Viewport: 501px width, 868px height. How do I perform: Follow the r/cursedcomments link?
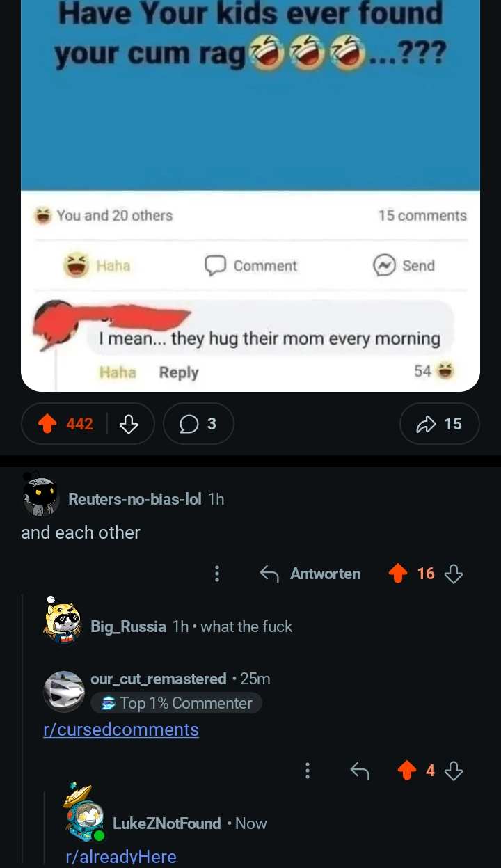[x=121, y=729]
